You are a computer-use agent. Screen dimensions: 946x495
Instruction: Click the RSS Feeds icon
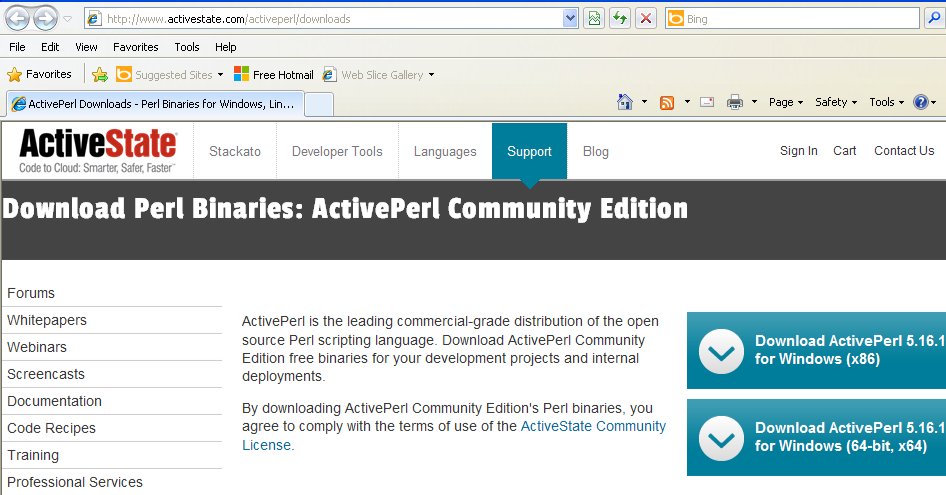(667, 103)
